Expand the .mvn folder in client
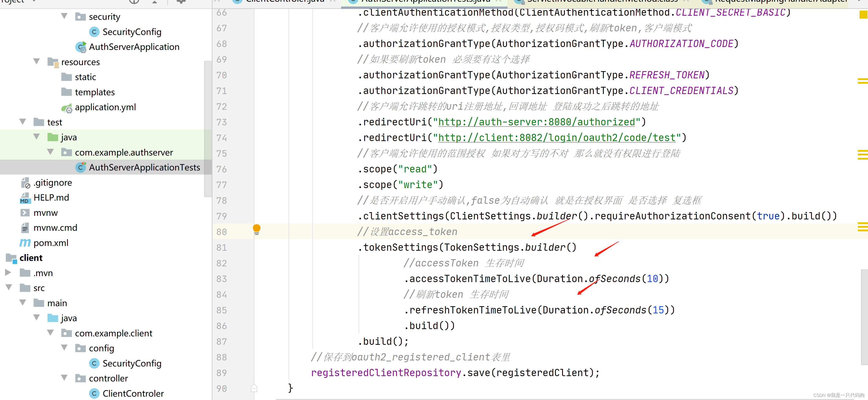 (x=8, y=272)
